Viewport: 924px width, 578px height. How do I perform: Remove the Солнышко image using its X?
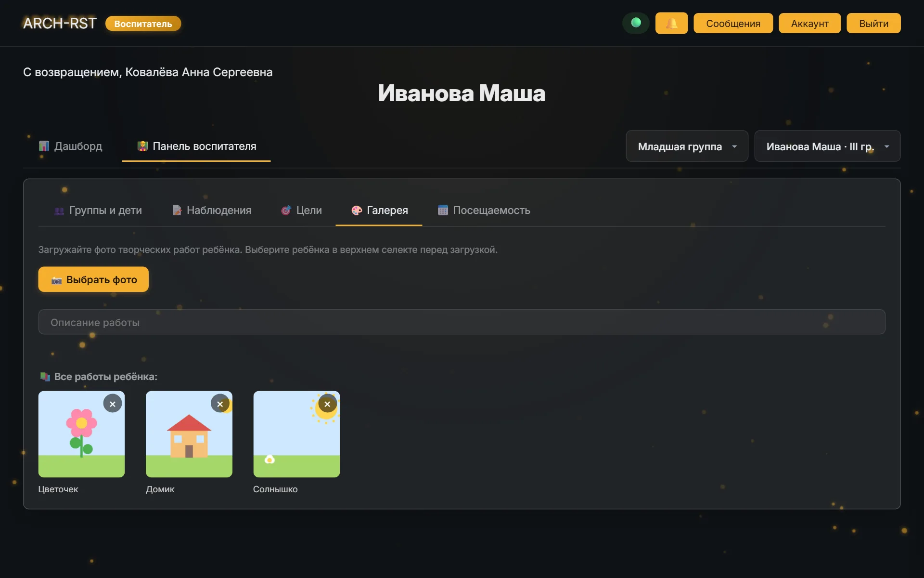click(327, 404)
